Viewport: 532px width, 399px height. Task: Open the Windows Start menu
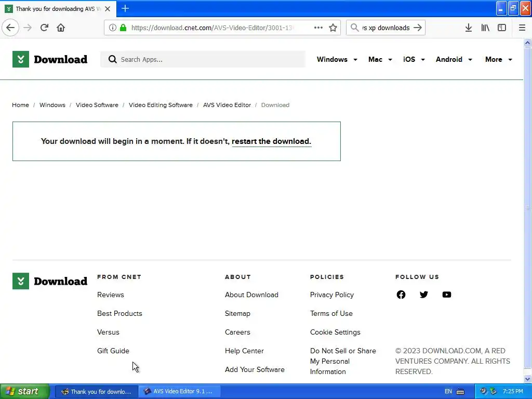pyautogui.click(x=25, y=392)
